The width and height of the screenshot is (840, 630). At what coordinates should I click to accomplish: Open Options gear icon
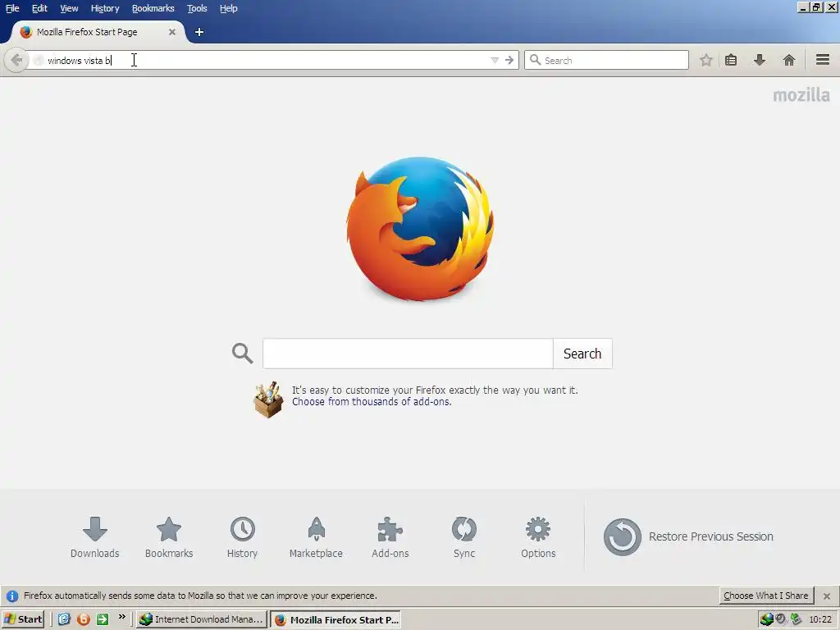pos(538,538)
